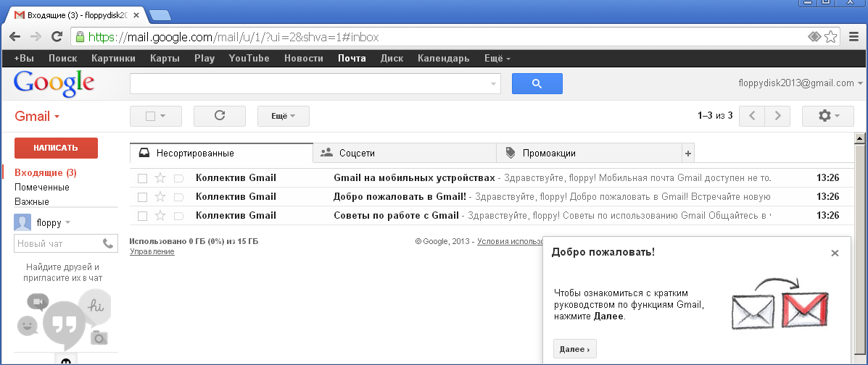Add a new inbox tab with plus
This screenshot has height=365, width=868.
(x=687, y=154)
